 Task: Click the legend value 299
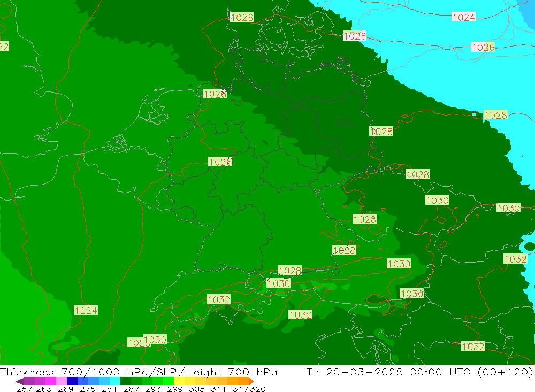[175, 389]
